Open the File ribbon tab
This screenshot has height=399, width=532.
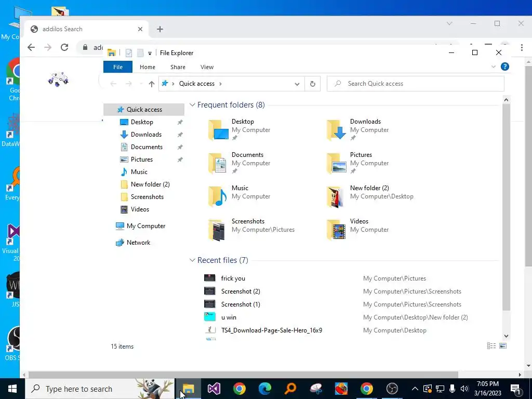[x=118, y=67]
